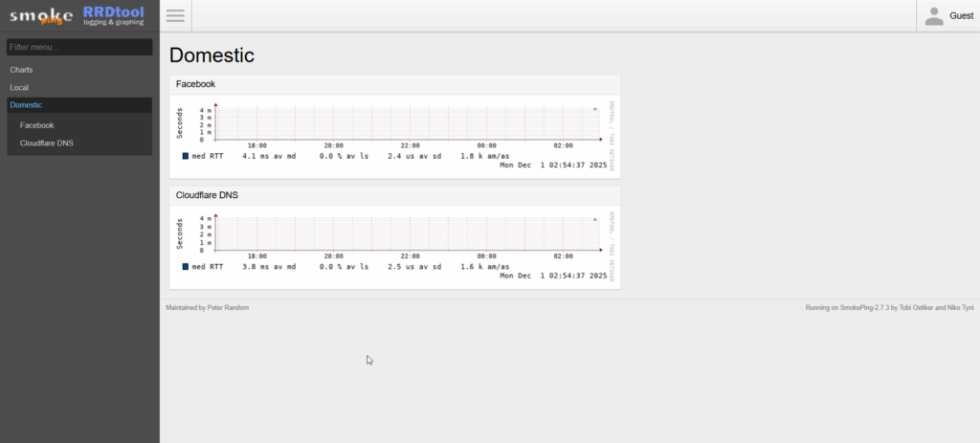Open the Cloudflare DNS latency graph
Image resolution: width=980 pixels, height=443 pixels.
pos(394,245)
